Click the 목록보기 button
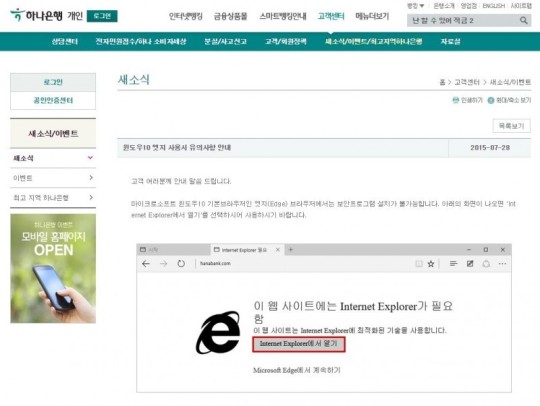This screenshot has width=540, height=406. pyautogui.click(x=511, y=126)
